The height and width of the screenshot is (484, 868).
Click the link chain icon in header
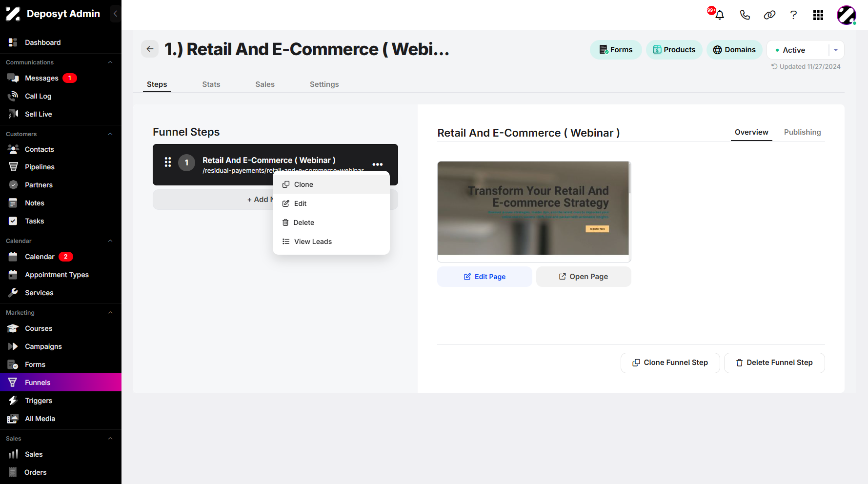(x=769, y=15)
